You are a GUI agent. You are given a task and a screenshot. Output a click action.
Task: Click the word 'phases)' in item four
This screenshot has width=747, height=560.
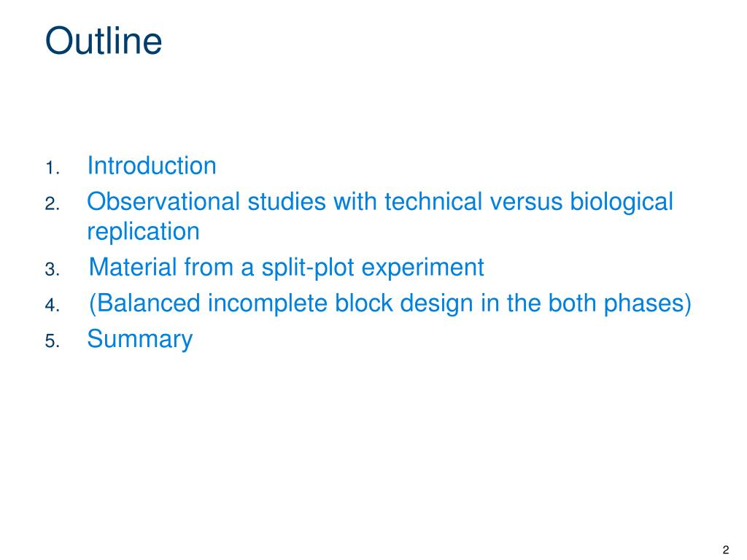[647, 303]
